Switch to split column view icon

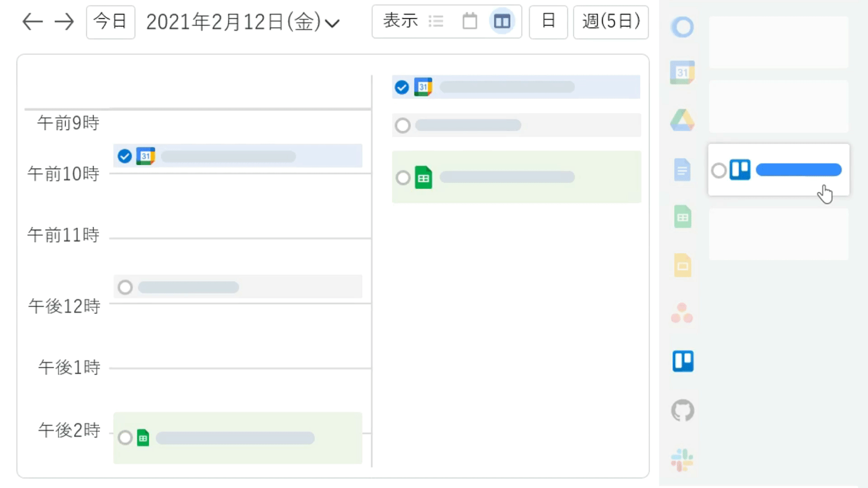(502, 21)
